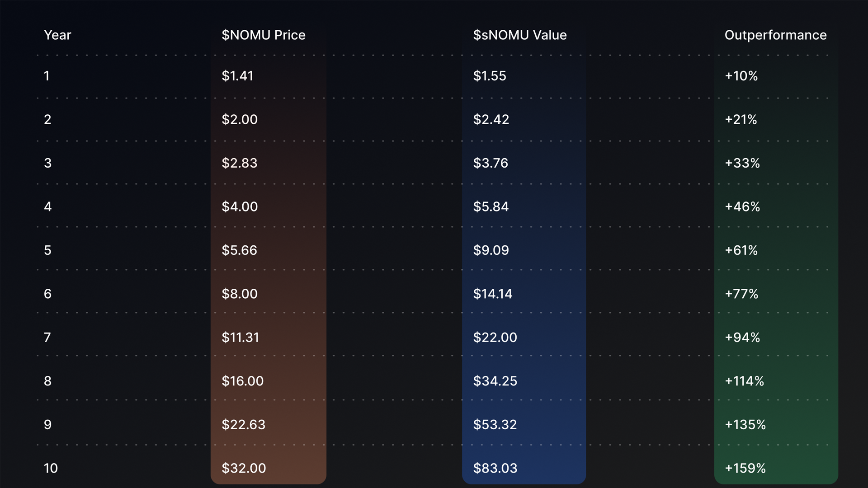Click the +159% outperformance value
The height and width of the screenshot is (488, 868).
(745, 469)
